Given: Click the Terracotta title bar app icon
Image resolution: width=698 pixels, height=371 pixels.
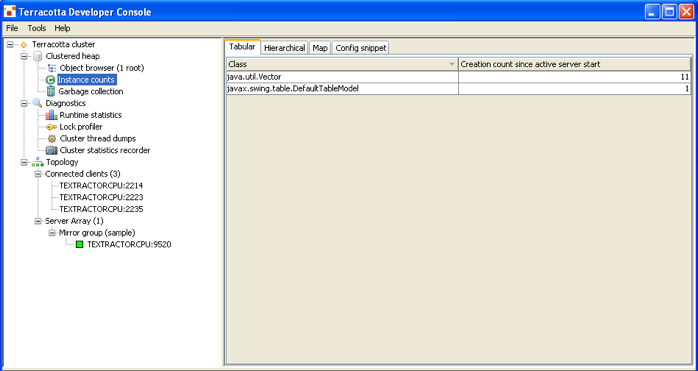Looking at the screenshot, I should click(x=9, y=12).
